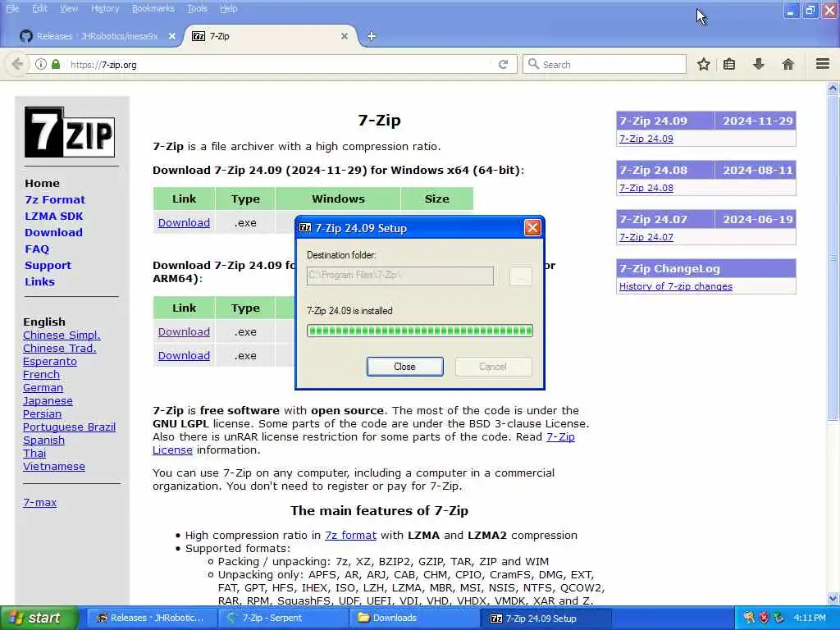
Task: Open the Bookmarks menu
Action: pos(153,8)
